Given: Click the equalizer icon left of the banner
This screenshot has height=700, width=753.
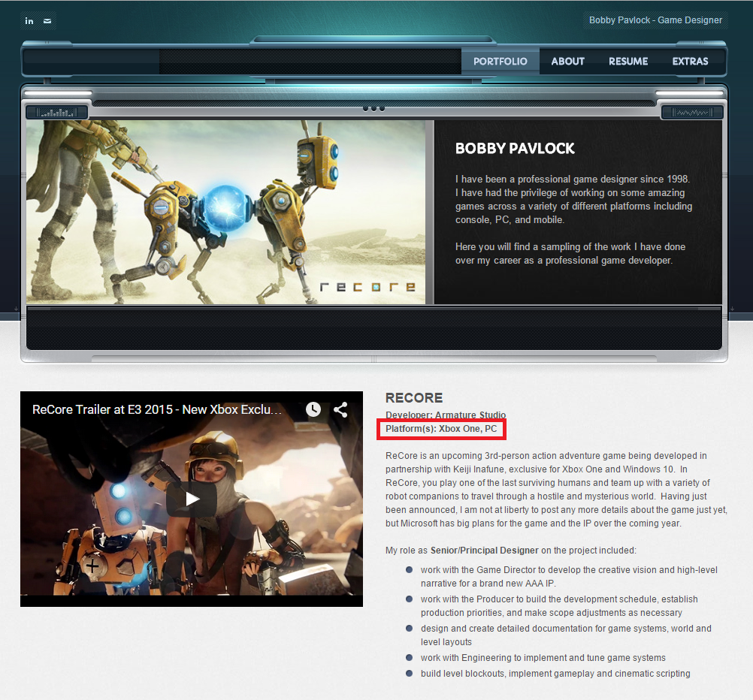Looking at the screenshot, I should 56,111.
